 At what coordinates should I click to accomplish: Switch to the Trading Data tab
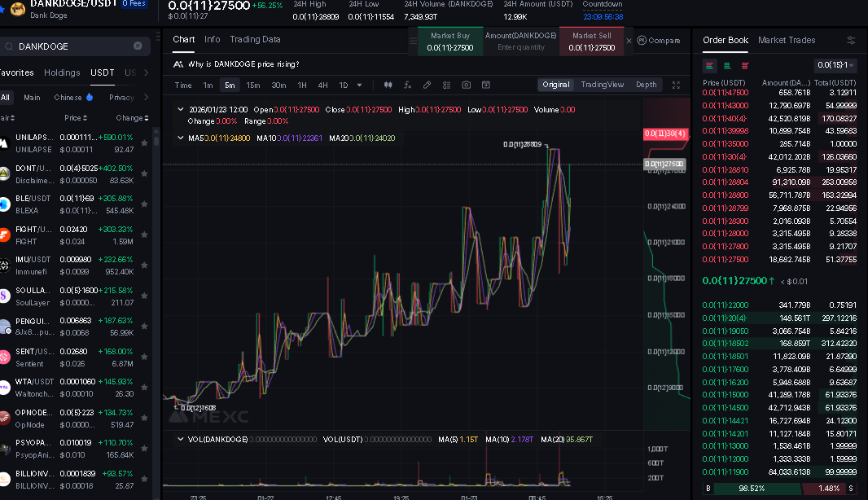pyautogui.click(x=255, y=39)
